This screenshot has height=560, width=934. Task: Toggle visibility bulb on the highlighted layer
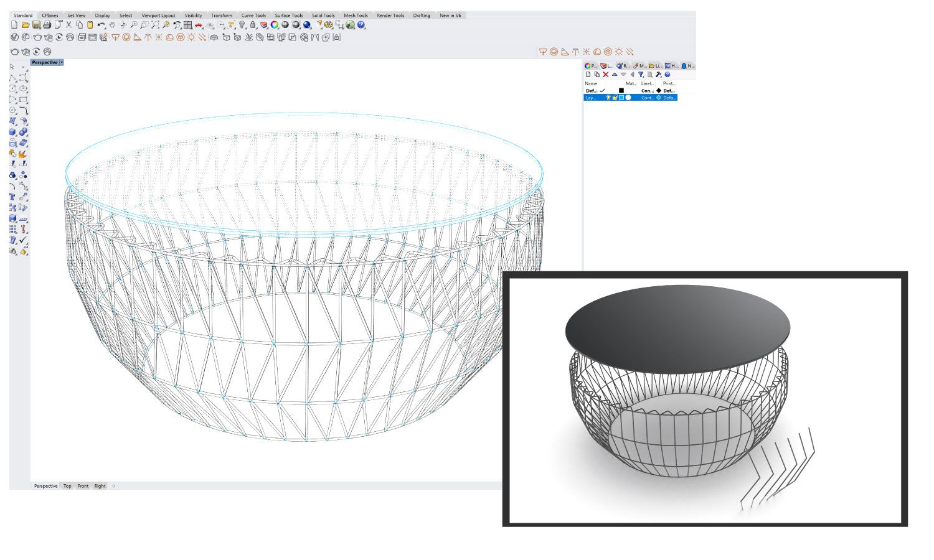[608, 98]
